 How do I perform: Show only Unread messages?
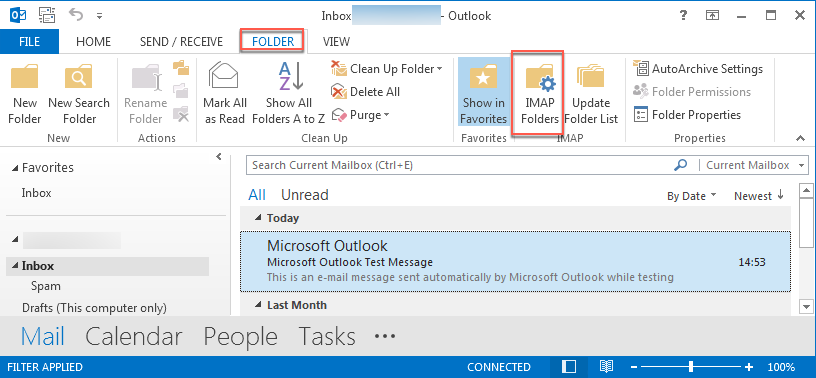[304, 195]
